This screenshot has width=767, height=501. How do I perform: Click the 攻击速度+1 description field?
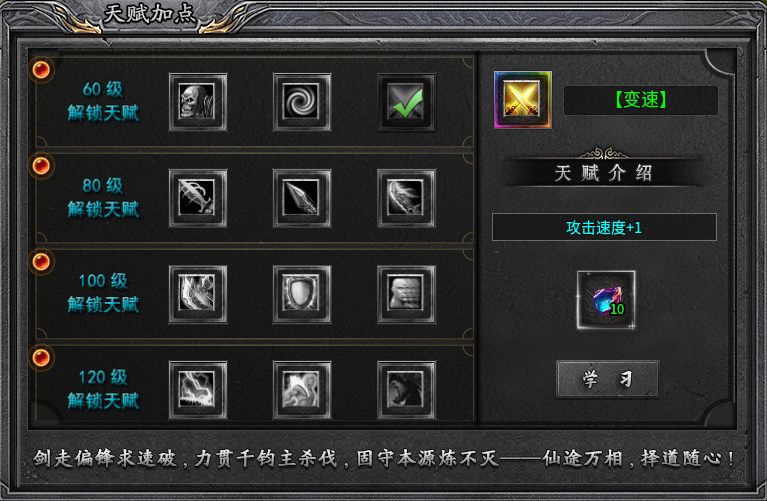tap(604, 227)
